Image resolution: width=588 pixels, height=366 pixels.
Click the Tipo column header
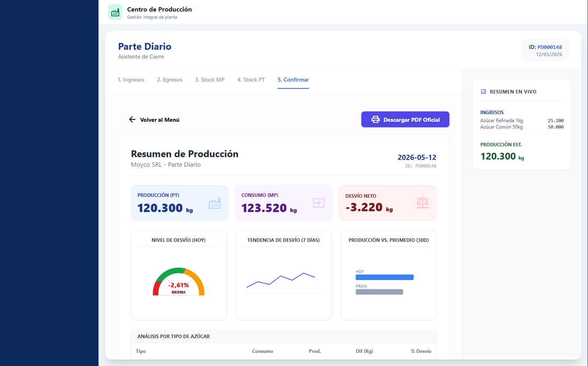pos(141,351)
